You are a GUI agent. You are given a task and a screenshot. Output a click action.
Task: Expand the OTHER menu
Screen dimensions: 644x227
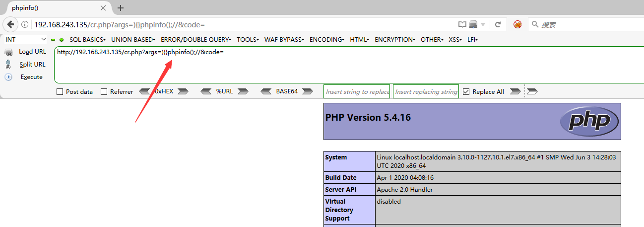[x=433, y=39]
